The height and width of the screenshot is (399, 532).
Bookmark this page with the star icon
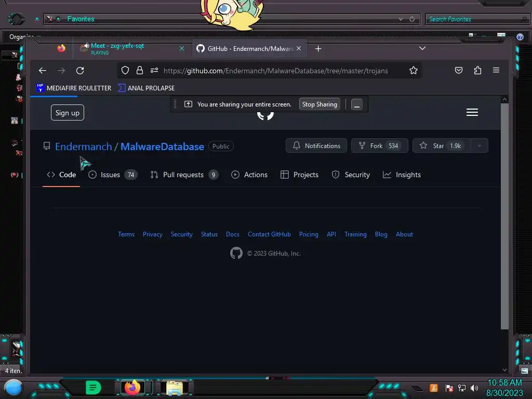(x=413, y=70)
